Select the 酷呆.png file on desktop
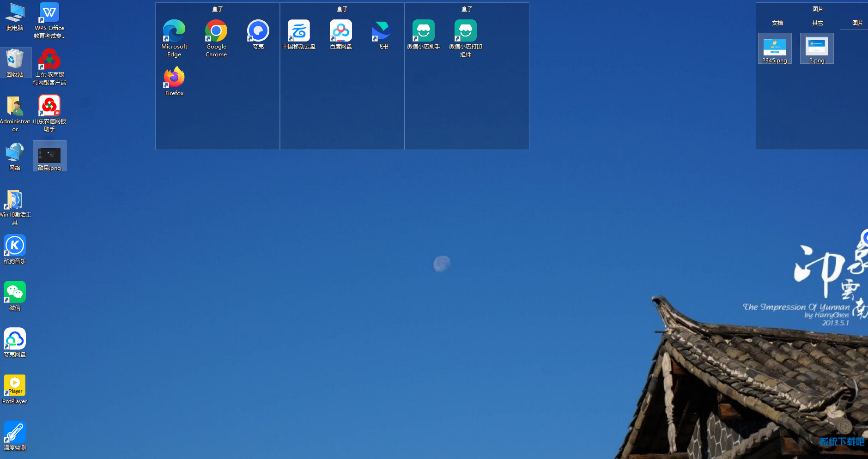 click(x=49, y=156)
